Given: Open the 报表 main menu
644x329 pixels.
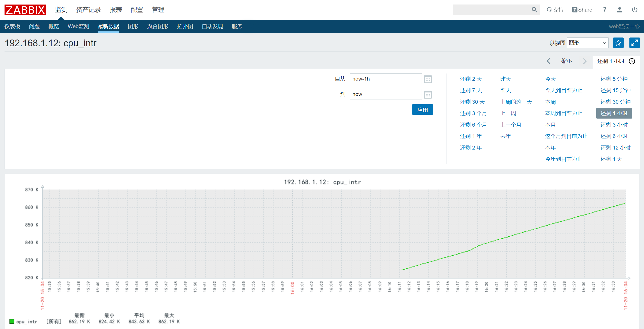Looking at the screenshot, I should [x=116, y=10].
